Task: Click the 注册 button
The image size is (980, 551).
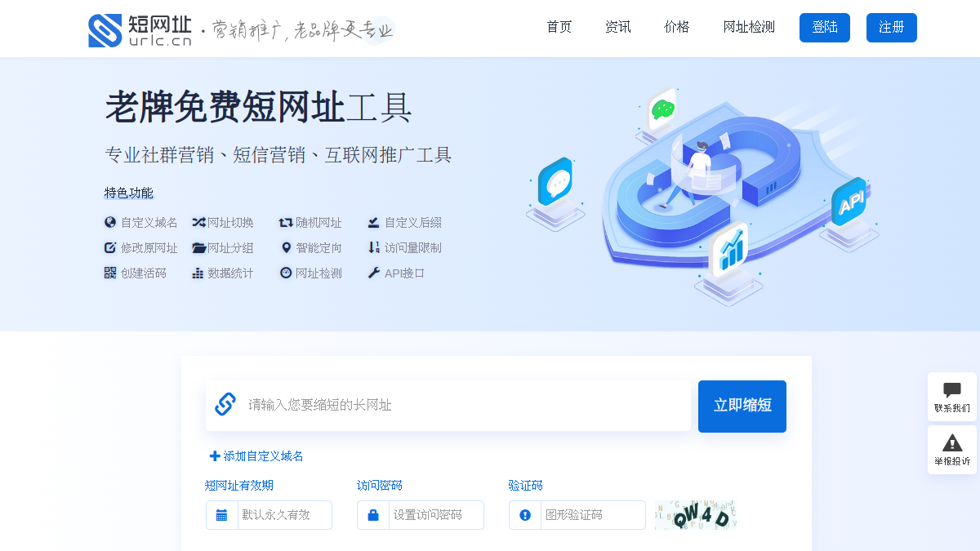Action: pos(892,28)
